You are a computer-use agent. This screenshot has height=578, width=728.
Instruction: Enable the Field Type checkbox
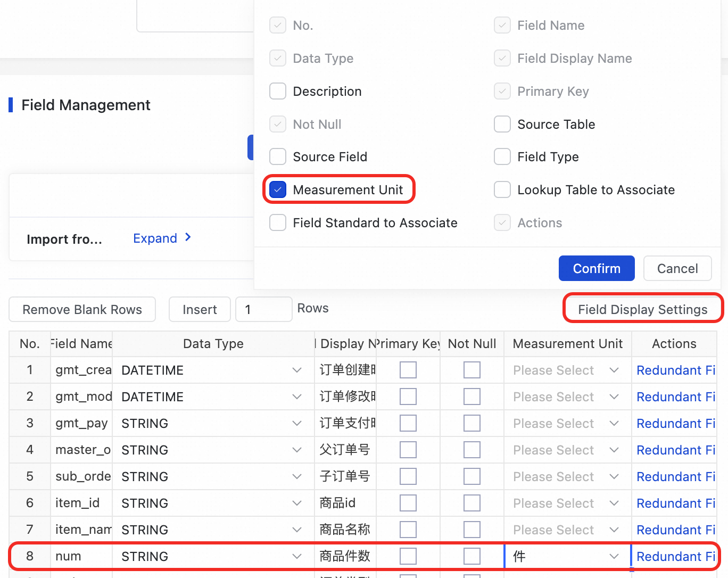502,157
